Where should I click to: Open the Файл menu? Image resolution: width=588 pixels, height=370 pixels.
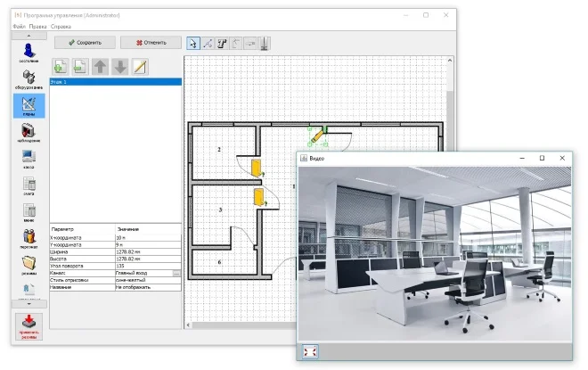point(19,27)
